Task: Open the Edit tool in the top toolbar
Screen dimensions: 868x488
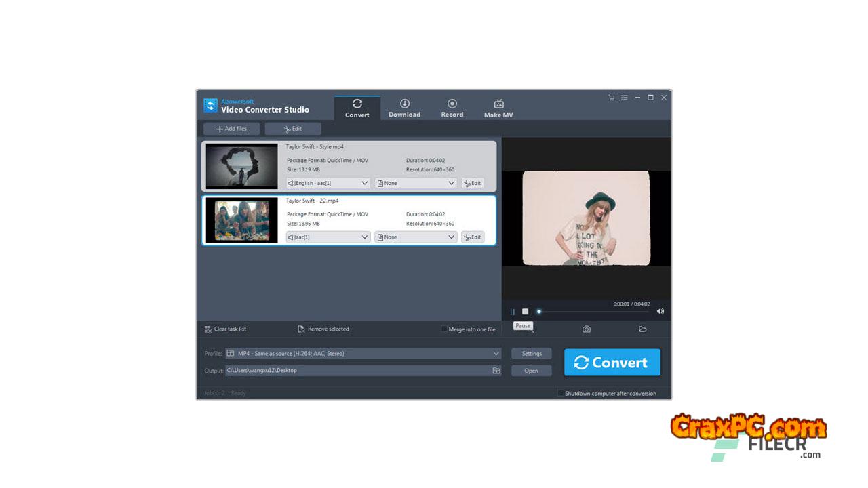Action: click(x=293, y=129)
